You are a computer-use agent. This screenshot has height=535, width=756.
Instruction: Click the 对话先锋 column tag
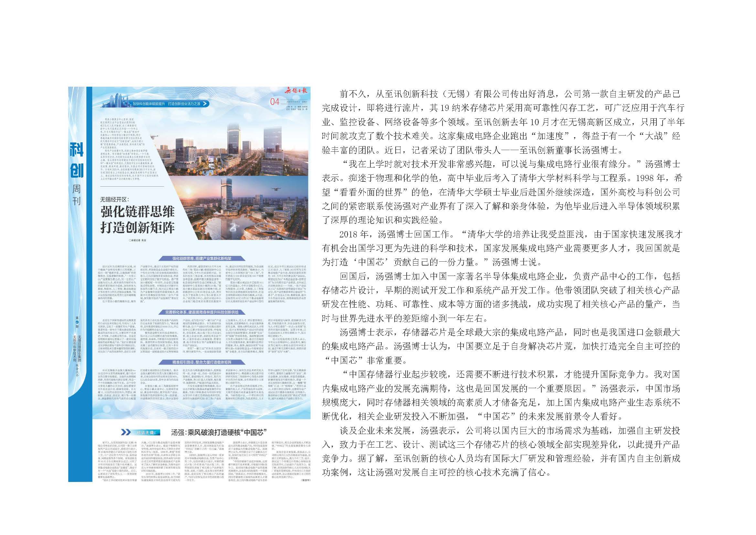coord(146,432)
